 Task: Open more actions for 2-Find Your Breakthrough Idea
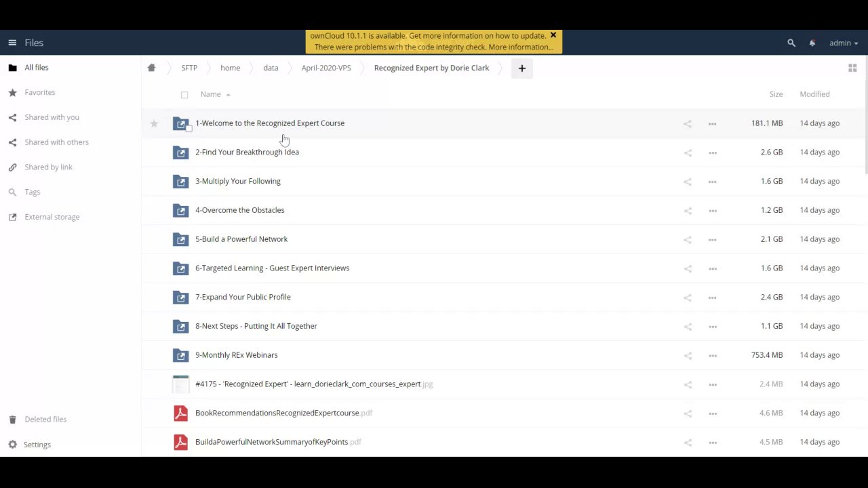pyautogui.click(x=712, y=152)
